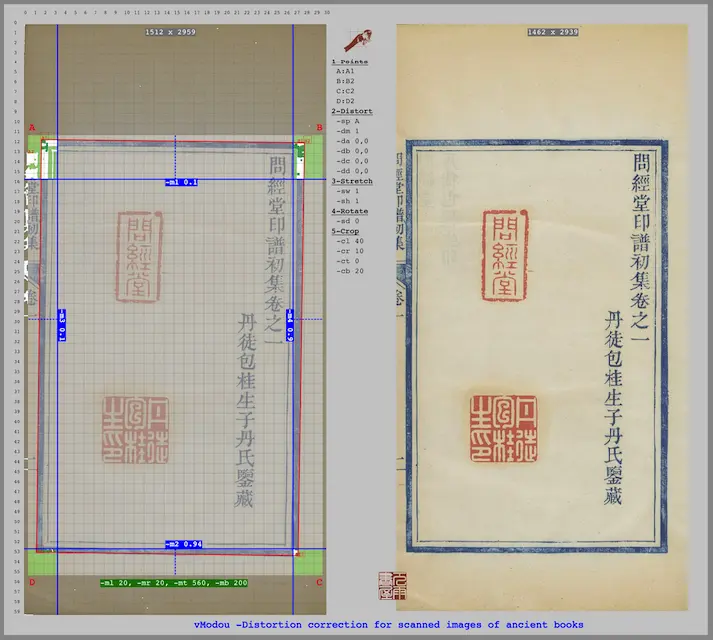This screenshot has height=640, width=713.
Task: Click the '-cb 20' crop bottom parameter
Action: pos(350,271)
